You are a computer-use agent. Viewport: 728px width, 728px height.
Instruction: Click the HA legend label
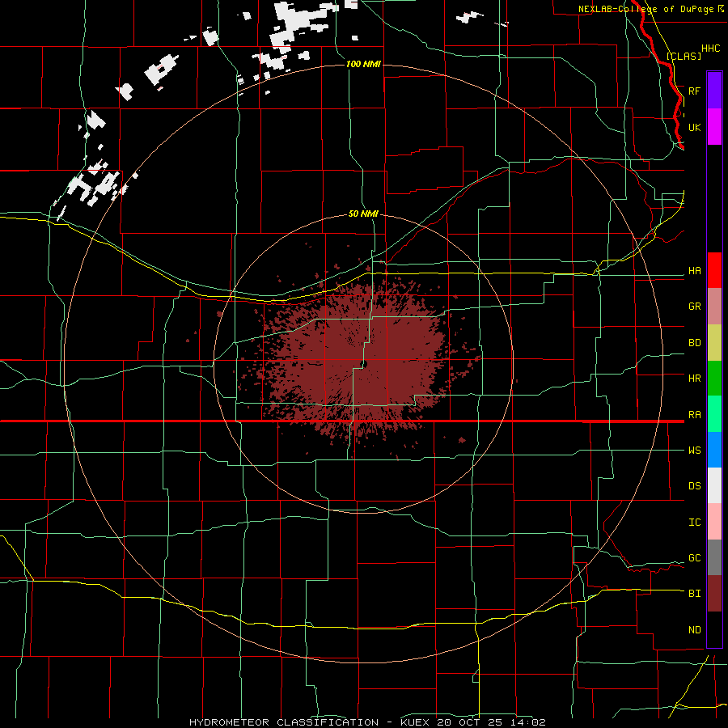[x=694, y=271]
